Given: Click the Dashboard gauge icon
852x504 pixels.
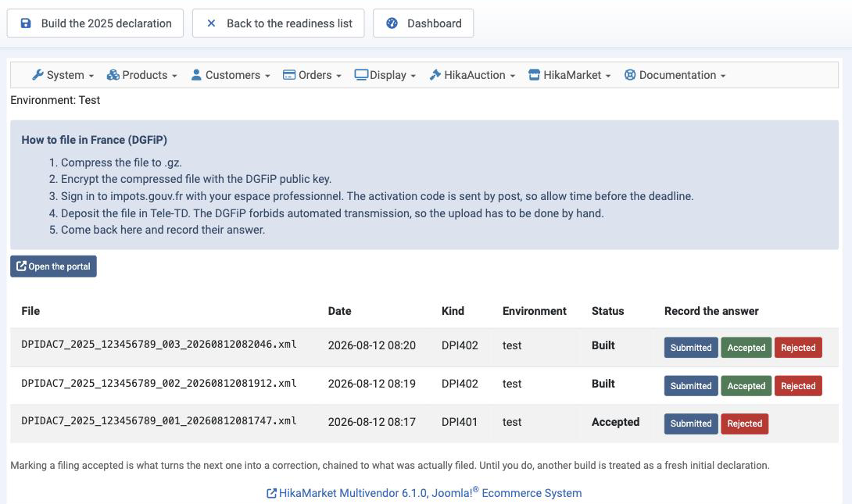Looking at the screenshot, I should coord(392,23).
